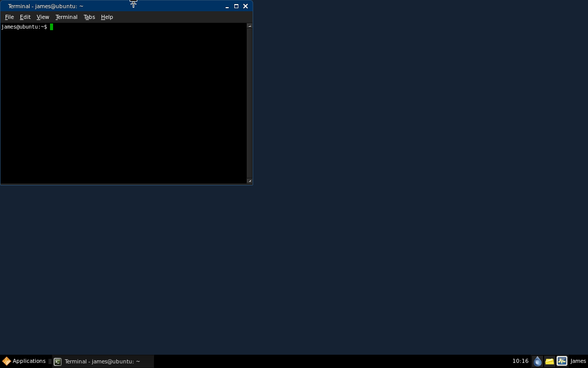Open the Terminal menu
The width and height of the screenshot is (588, 368).
tap(66, 17)
